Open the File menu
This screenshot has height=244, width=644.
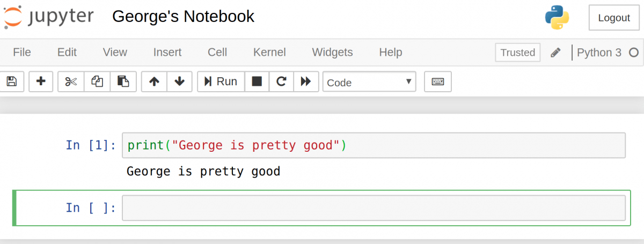pos(22,52)
